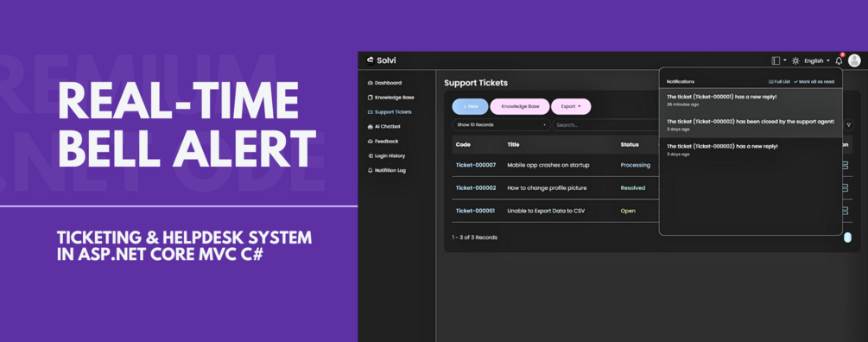Click the Login History sidebar icon
Image resolution: width=868 pixels, height=342 pixels.
[370, 156]
